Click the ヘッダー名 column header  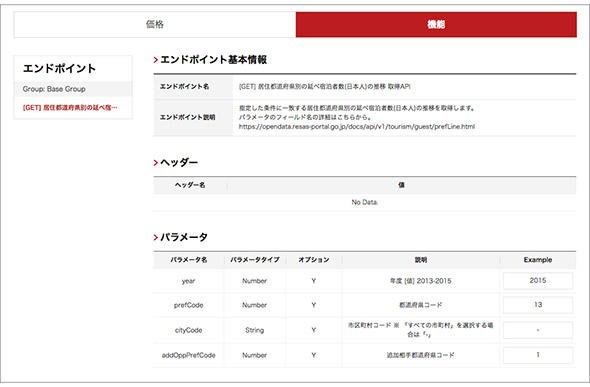coord(190,185)
